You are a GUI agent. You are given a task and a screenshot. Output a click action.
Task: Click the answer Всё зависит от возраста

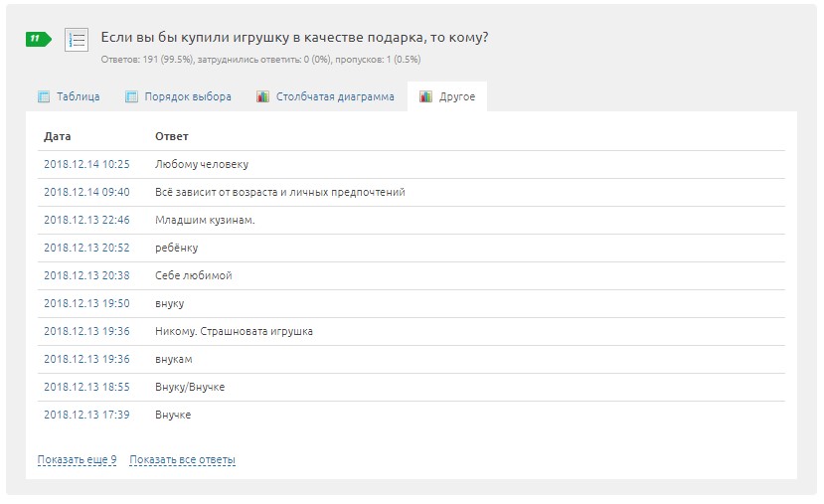coord(280,192)
